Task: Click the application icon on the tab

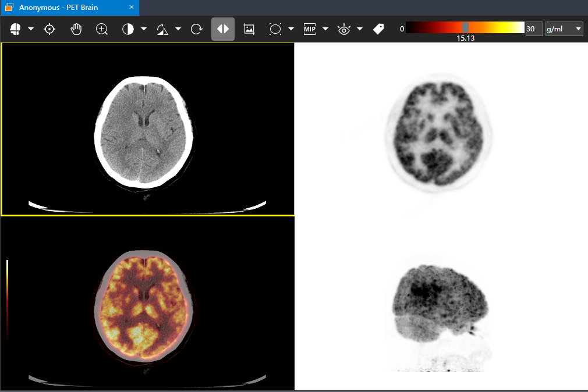Action: pos(9,7)
